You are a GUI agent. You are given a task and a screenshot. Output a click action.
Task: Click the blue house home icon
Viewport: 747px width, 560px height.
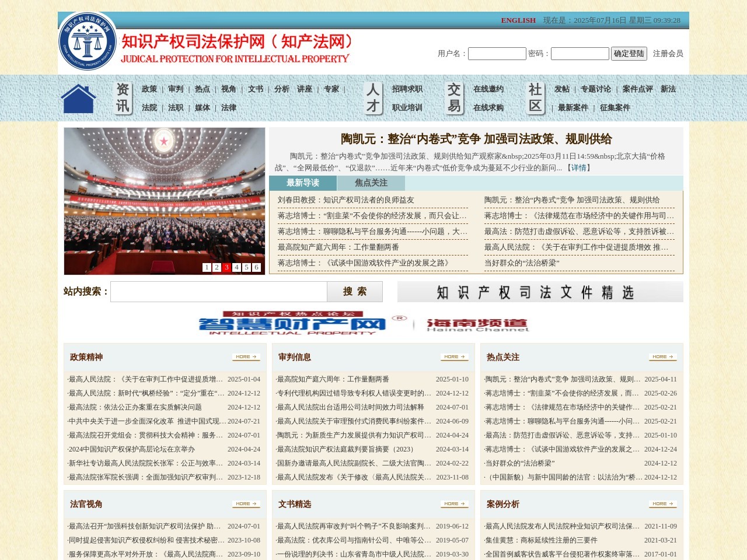point(78,99)
